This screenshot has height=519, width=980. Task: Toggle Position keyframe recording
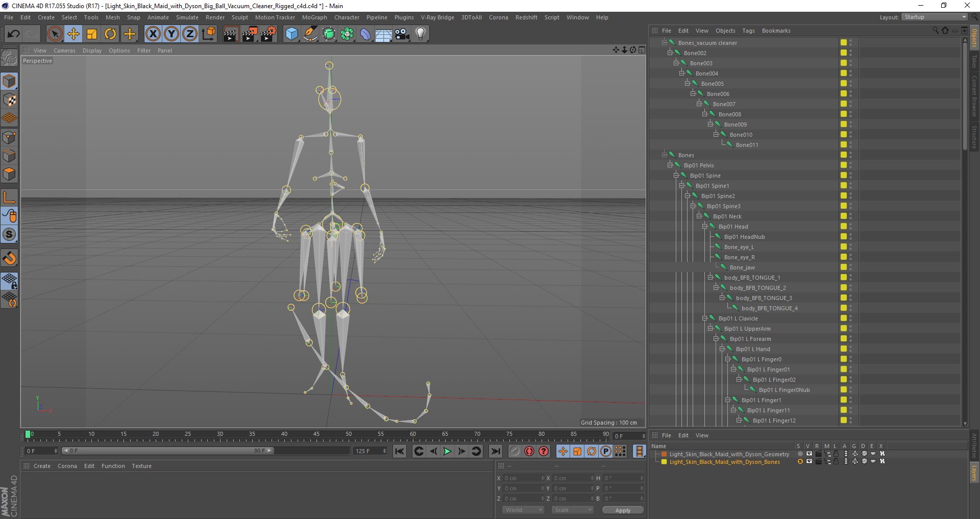(562, 451)
